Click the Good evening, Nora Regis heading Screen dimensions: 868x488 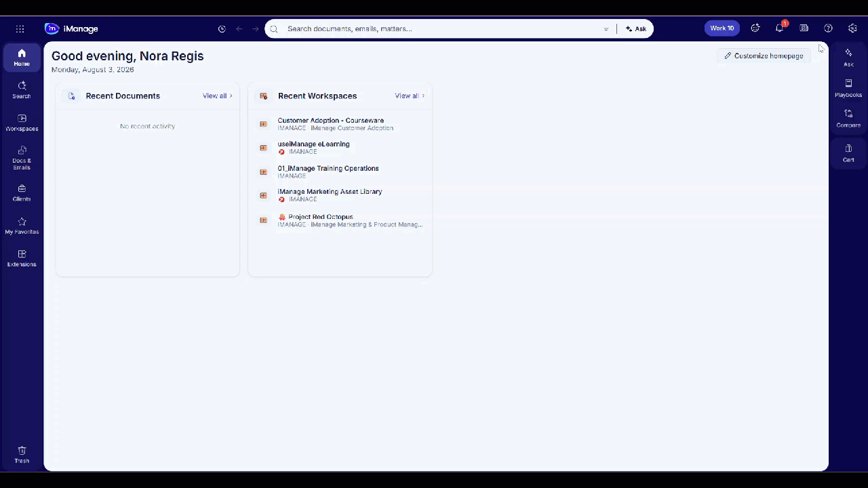[x=127, y=56]
